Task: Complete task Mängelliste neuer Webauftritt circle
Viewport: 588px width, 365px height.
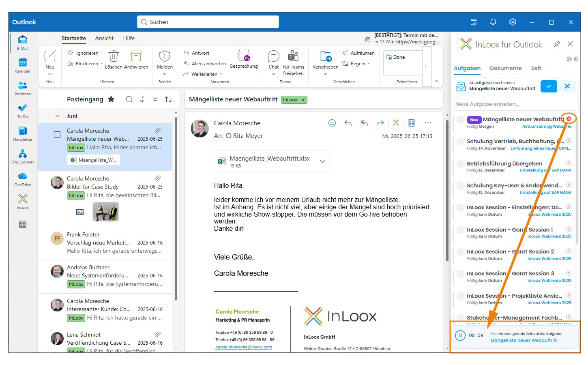Action: 461,120
